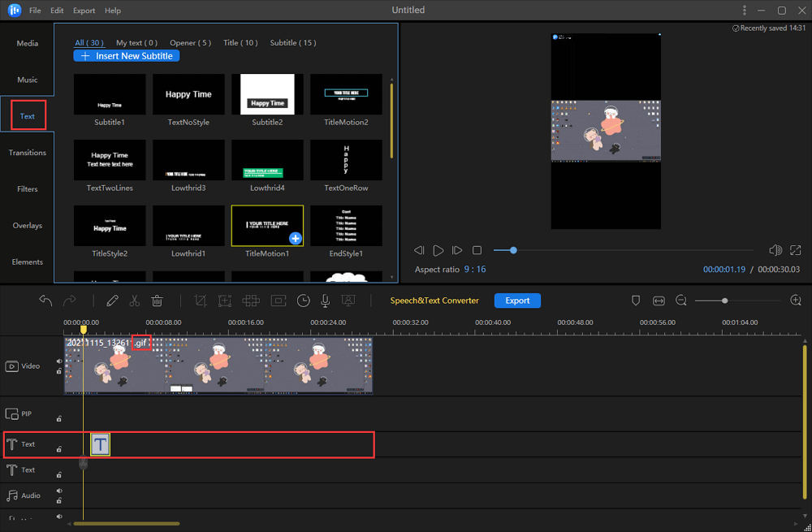Open the three-dot more options menu
The image size is (812, 532).
click(745, 11)
